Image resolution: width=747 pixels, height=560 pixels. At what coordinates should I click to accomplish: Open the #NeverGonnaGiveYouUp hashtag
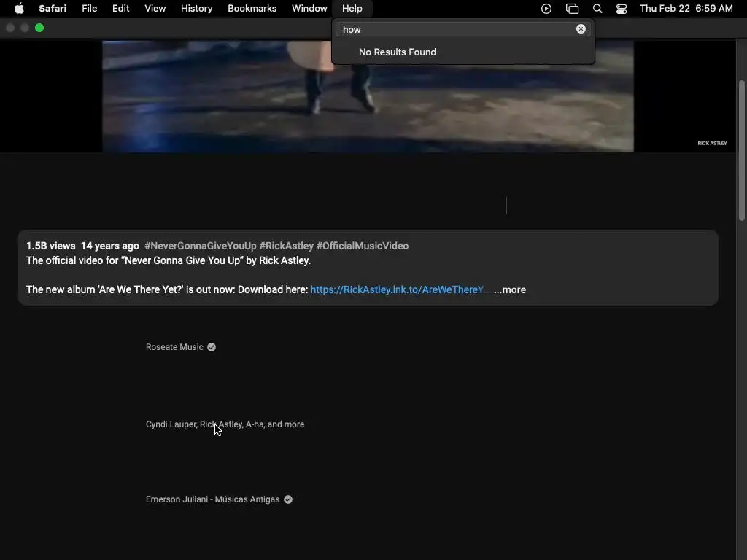(200, 246)
